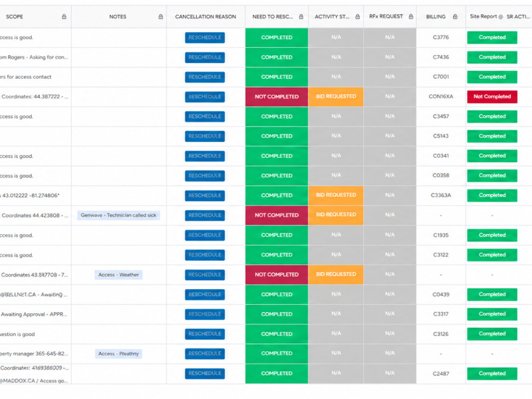Click RESCHEDULE in the C5143 row

click(x=205, y=136)
